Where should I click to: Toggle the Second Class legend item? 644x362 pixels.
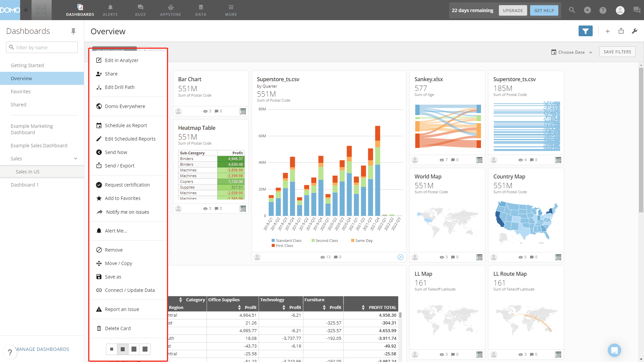pos(325,241)
